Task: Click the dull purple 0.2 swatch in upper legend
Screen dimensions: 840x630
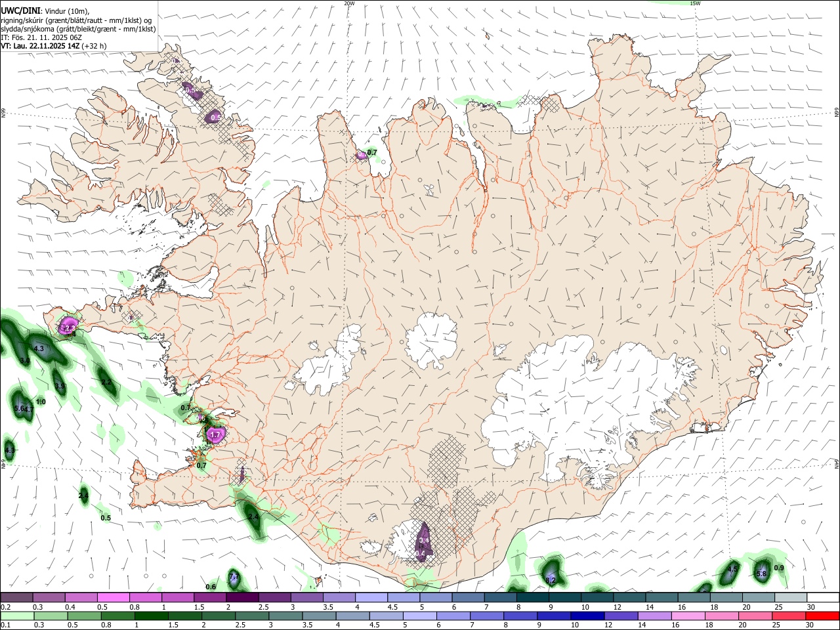Action: point(16,597)
